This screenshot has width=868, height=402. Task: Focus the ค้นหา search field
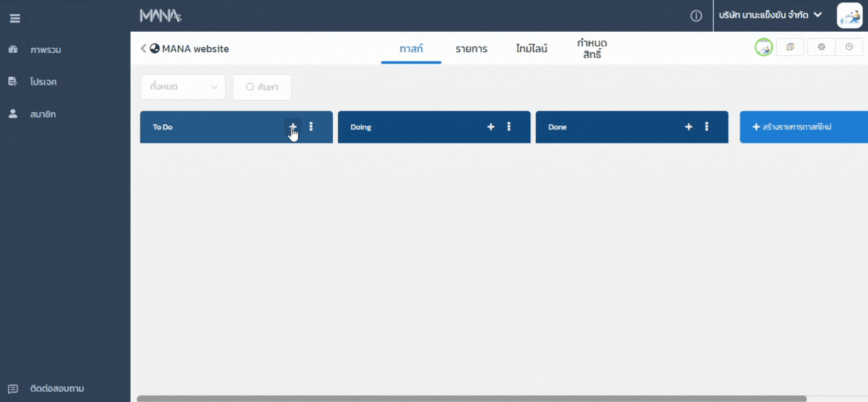[262, 87]
